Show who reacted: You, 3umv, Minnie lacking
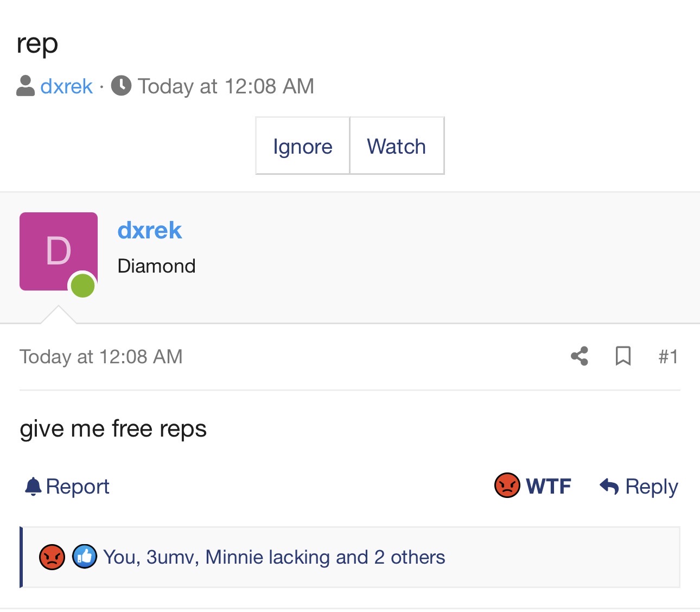Screen dimensions: 700x612 tap(274, 557)
